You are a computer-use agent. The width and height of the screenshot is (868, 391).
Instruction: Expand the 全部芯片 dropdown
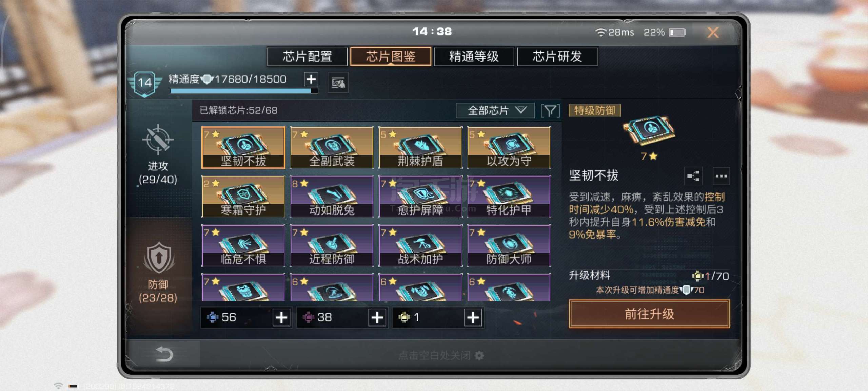495,110
